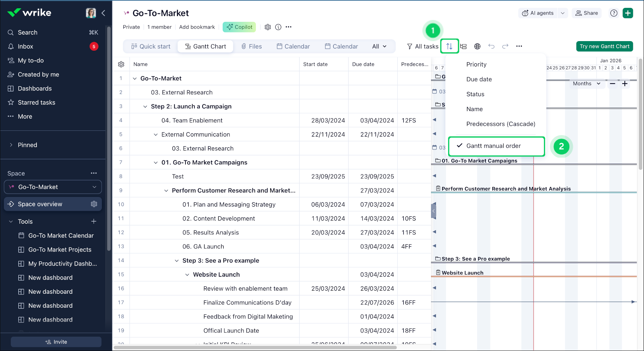Click the undo arrow icon
This screenshot has width=644, height=351.
pyautogui.click(x=491, y=46)
